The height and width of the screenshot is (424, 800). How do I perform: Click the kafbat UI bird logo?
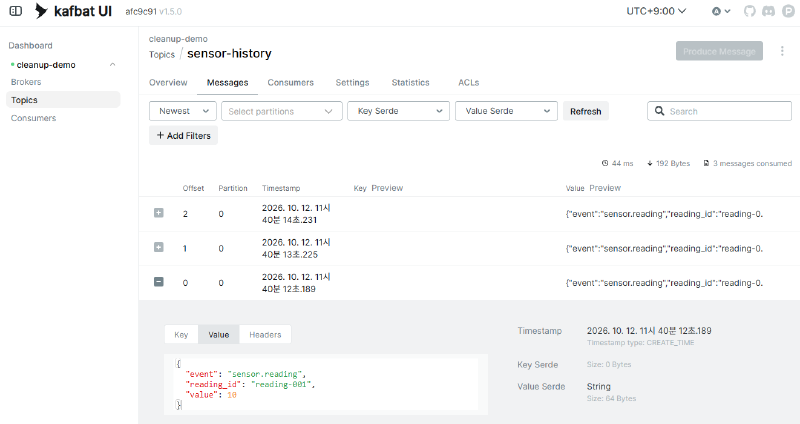(x=41, y=11)
